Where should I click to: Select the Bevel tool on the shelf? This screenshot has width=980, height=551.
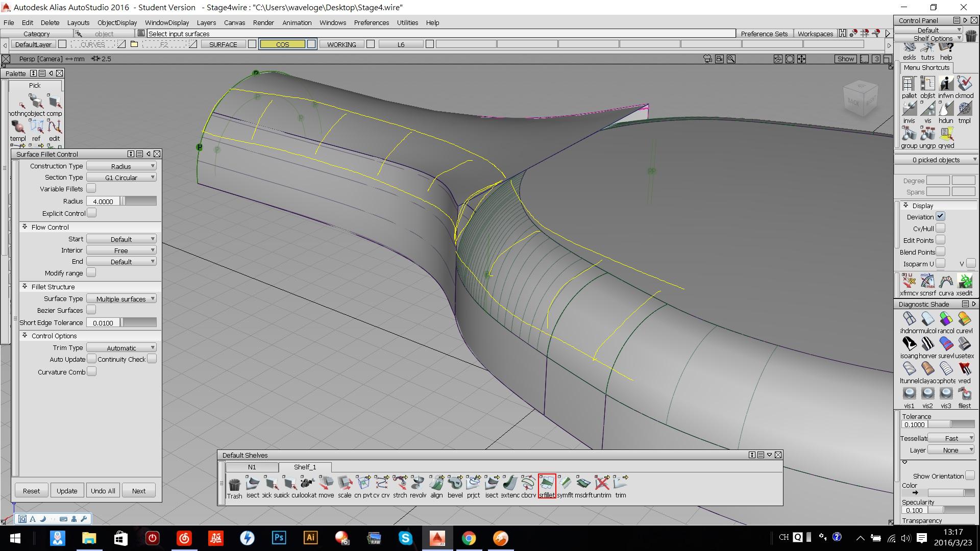pyautogui.click(x=455, y=483)
